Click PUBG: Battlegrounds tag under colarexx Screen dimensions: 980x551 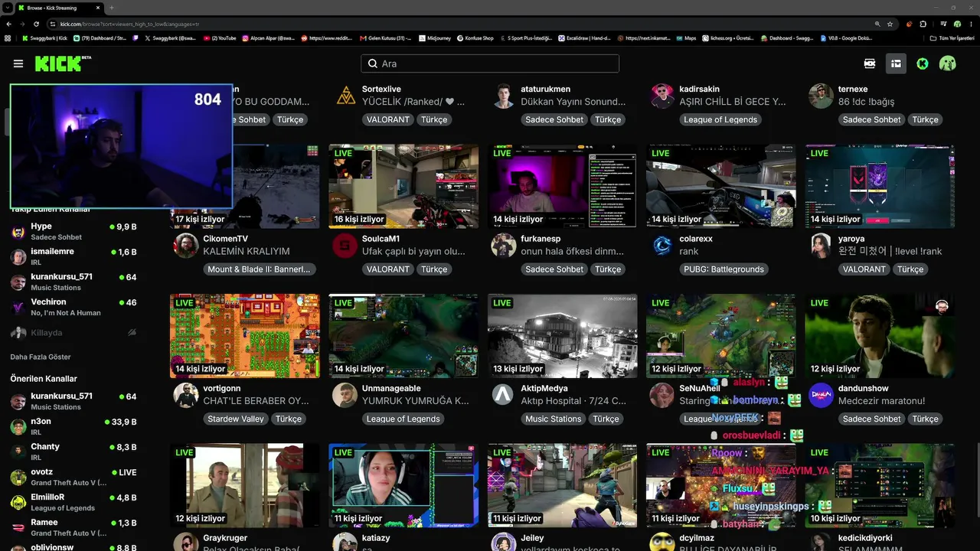coord(724,269)
